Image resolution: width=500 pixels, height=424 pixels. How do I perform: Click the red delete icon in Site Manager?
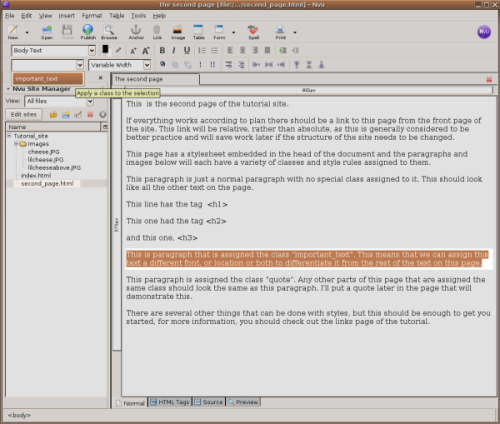pyautogui.click(x=90, y=115)
